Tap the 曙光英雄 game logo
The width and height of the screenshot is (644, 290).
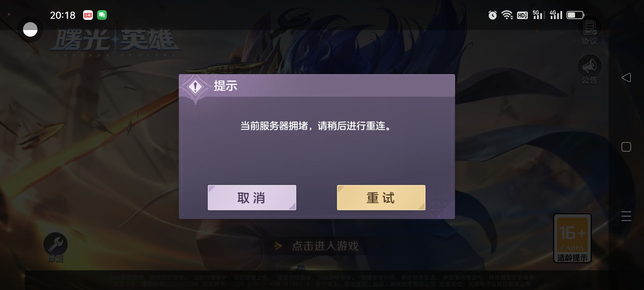[x=115, y=43]
